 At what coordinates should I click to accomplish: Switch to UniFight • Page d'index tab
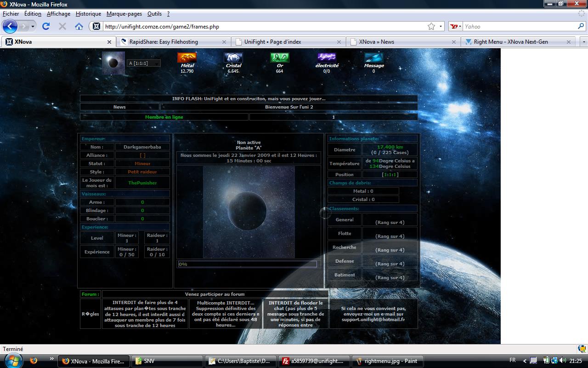pyautogui.click(x=288, y=41)
